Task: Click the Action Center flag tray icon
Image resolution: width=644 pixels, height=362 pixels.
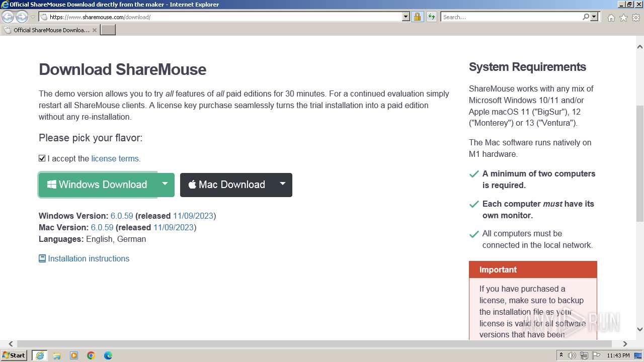Action: [x=596, y=355]
